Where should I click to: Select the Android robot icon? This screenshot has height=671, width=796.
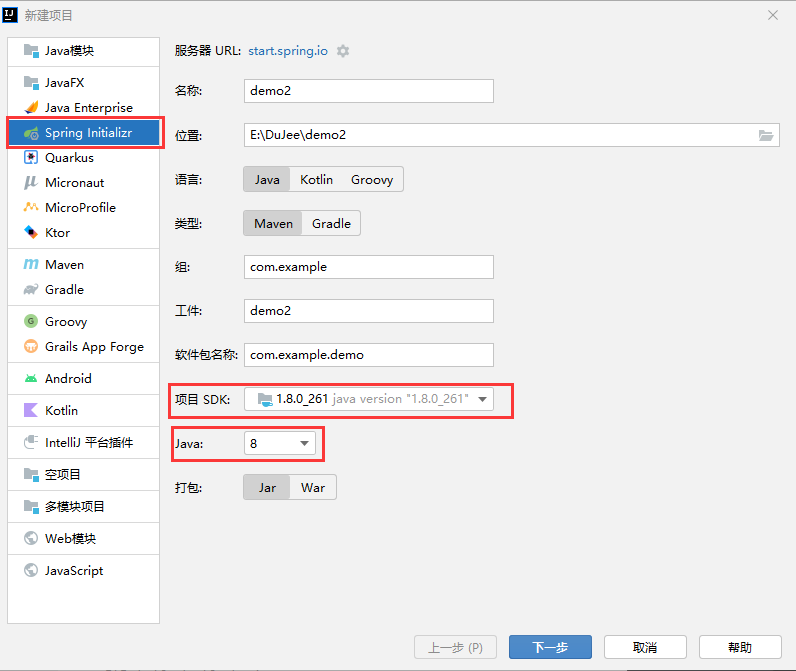pos(31,379)
